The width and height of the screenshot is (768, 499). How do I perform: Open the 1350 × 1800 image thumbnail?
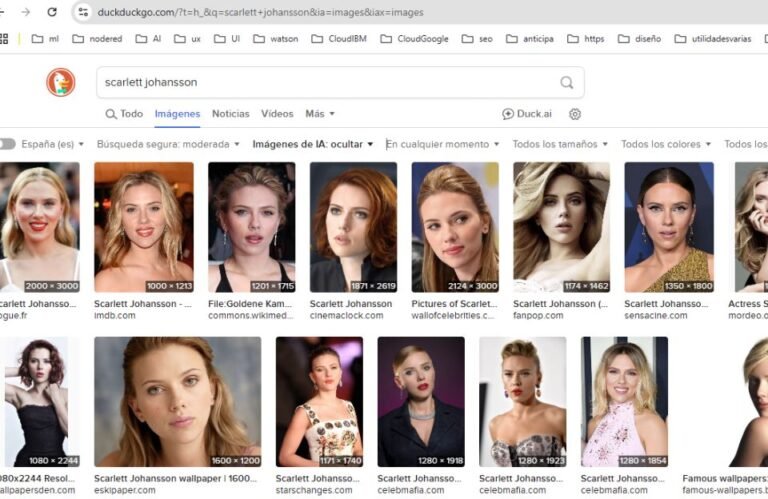(x=669, y=227)
